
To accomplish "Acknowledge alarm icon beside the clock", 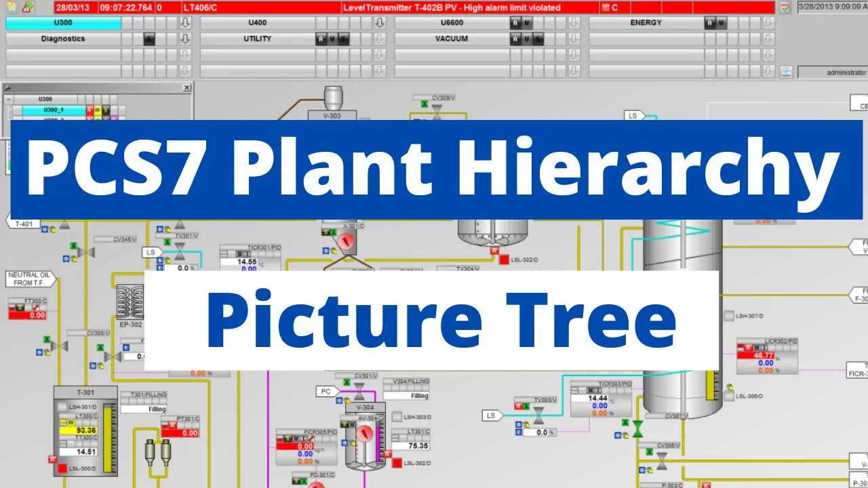I will [785, 7].
